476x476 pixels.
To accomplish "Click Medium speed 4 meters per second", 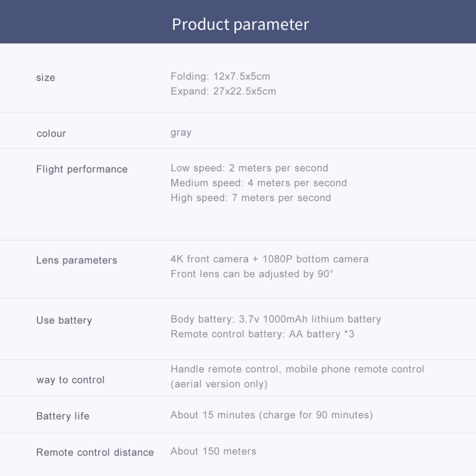I will point(258,183).
